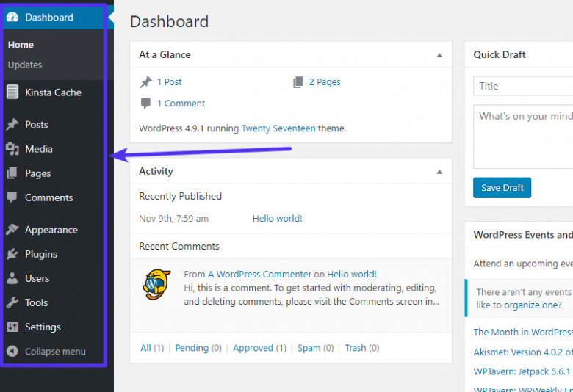573x392 pixels.
Task: Open the Kinsta Cache menu
Action: click(55, 92)
